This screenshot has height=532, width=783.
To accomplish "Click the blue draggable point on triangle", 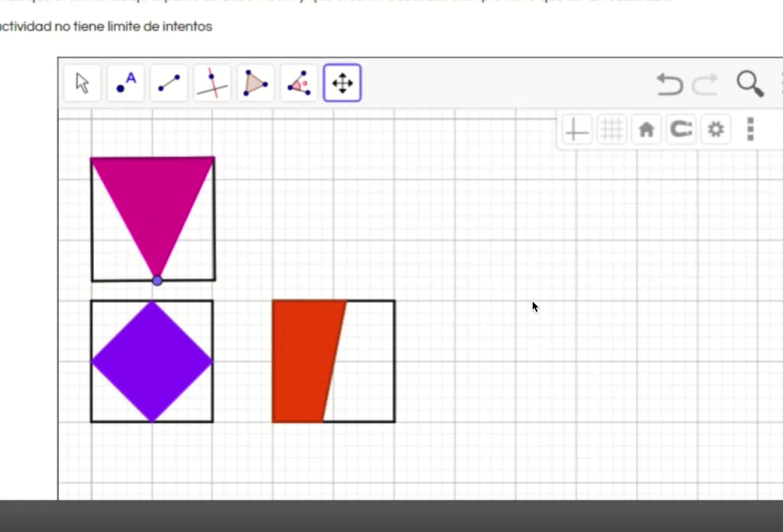I will 157,281.
